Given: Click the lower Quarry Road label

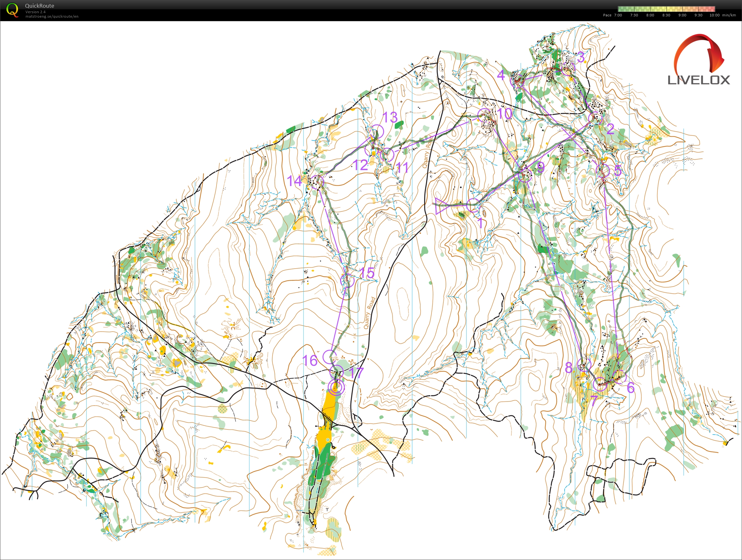Looking at the screenshot, I should 369,313.
